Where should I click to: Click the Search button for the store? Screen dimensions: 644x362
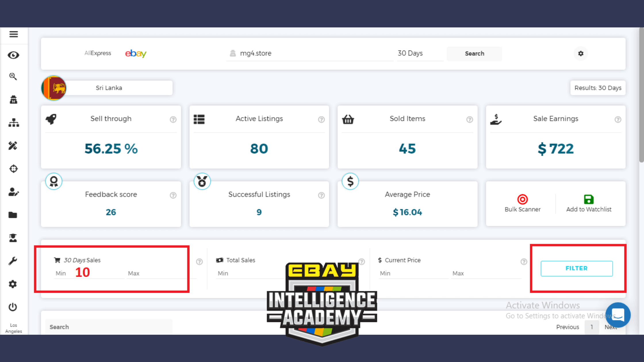pyautogui.click(x=474, y=53)
